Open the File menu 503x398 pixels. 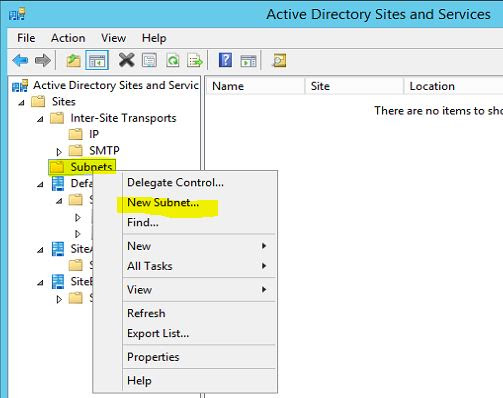coord(26,38)
